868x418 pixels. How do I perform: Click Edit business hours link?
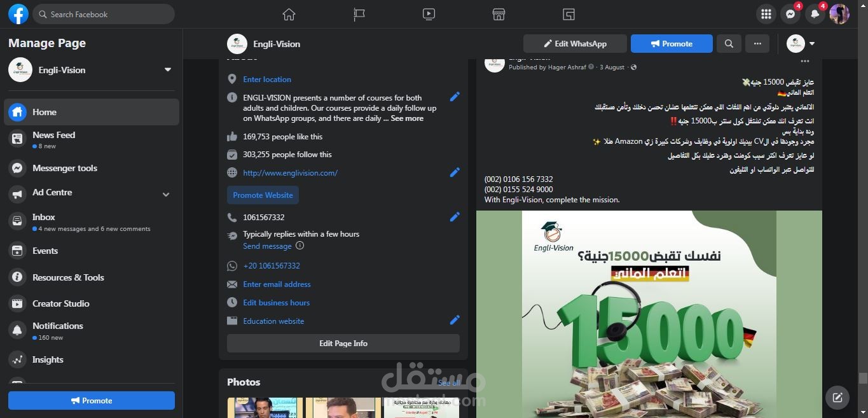coord(277,303)
